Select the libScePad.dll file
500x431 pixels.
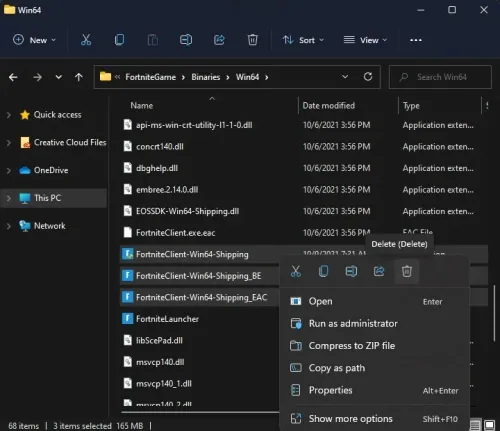[x=159, y=341]
